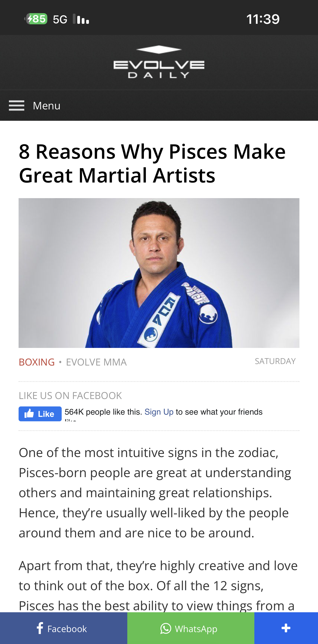The height and width of the screenshot is (644, 318).
Task: Tap the 11:39 clock in status bar
Action: [263, 19]
